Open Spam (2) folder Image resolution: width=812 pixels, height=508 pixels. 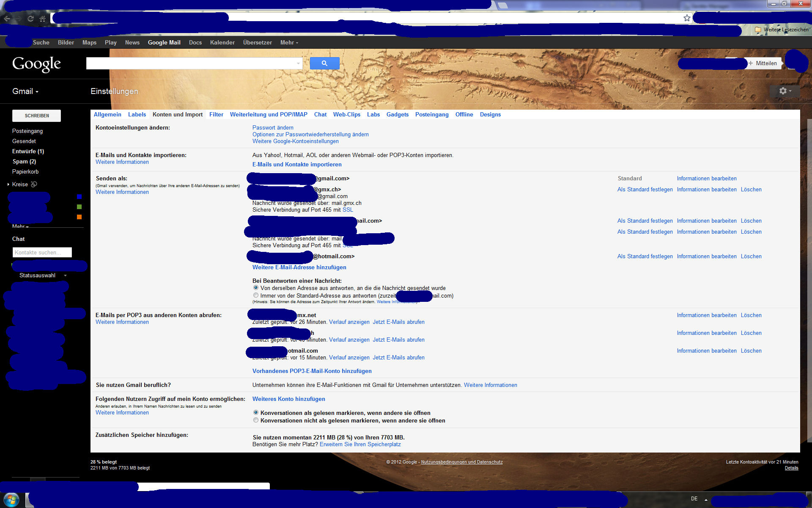click(x=24, y=161)
